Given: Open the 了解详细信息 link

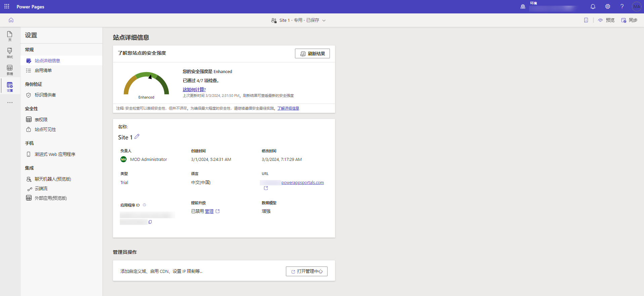Looking at the screenshot, I should pyautogui.click(x=288, y=108).
